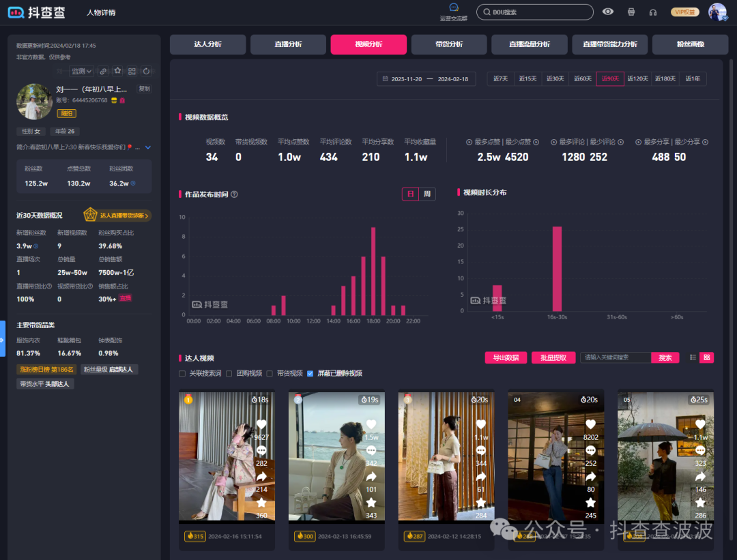This screenshot has height=560, width=737.
Task: Play least-commented video icon after 最少评论
Action: click(620, 143)
